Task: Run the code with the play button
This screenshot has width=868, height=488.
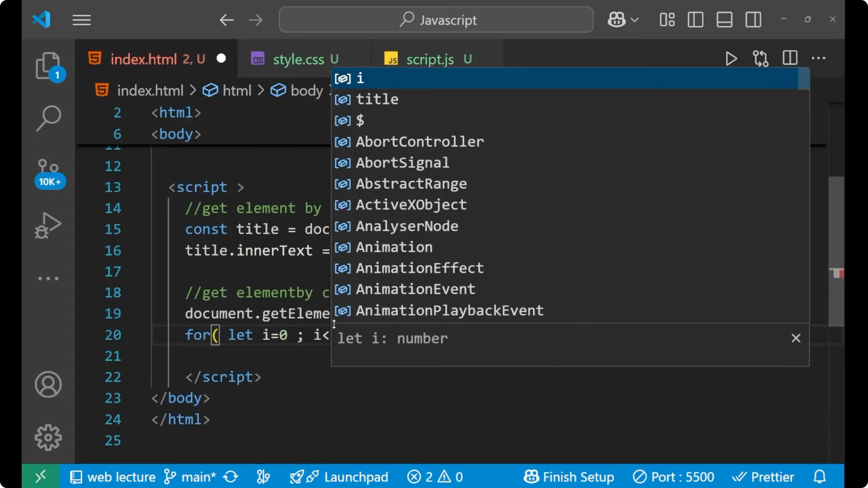Action: 731,58
